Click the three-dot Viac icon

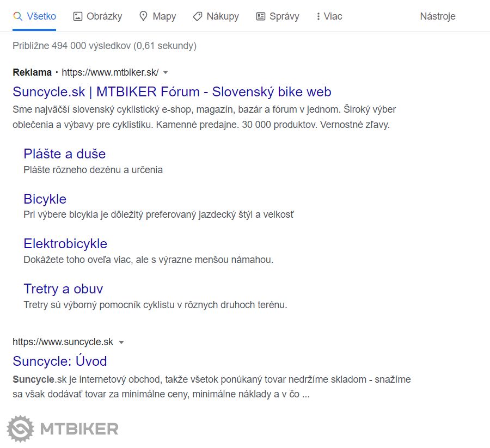[318, 16]
